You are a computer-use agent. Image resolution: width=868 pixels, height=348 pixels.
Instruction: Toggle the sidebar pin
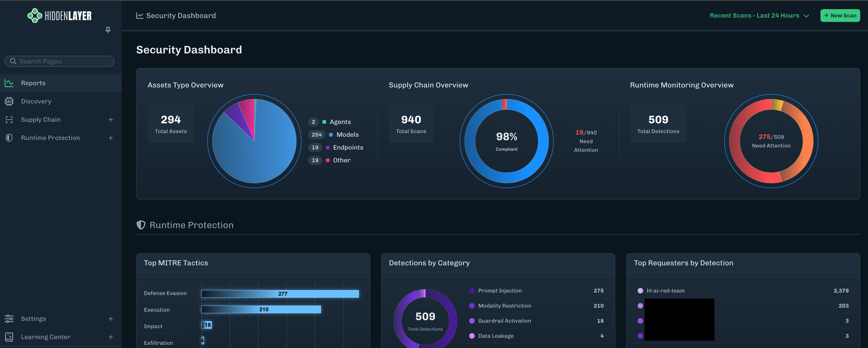pos(108,30)
